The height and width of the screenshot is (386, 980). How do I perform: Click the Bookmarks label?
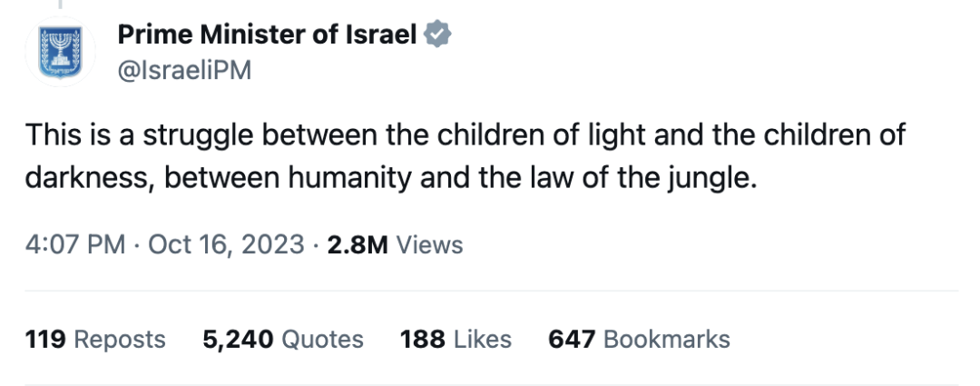[667, 340]
